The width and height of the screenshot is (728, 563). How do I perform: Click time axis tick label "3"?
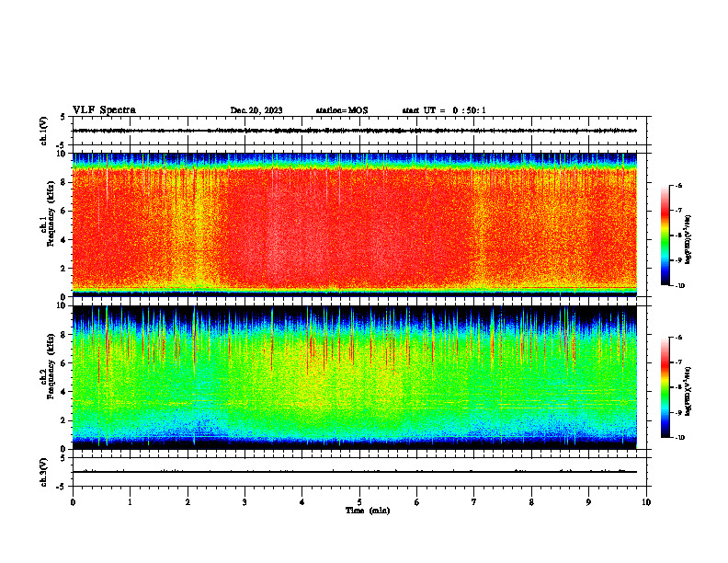(x=245, y=502)
